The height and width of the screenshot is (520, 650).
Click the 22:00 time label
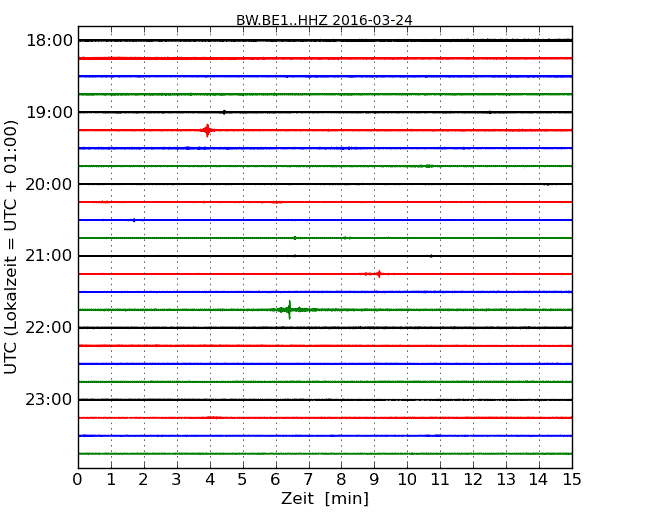49,328
